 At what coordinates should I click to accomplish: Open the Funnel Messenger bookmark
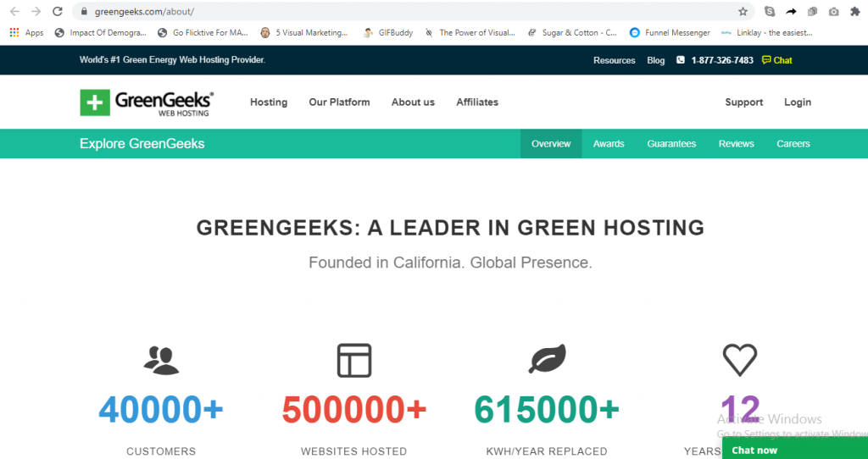670,33
